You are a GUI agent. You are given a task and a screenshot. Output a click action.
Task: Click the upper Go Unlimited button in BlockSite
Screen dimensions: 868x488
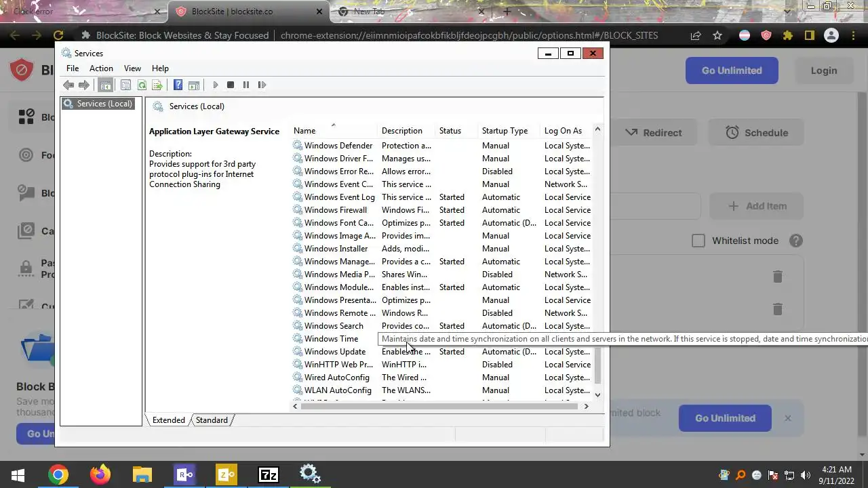(x=732, y=70)
